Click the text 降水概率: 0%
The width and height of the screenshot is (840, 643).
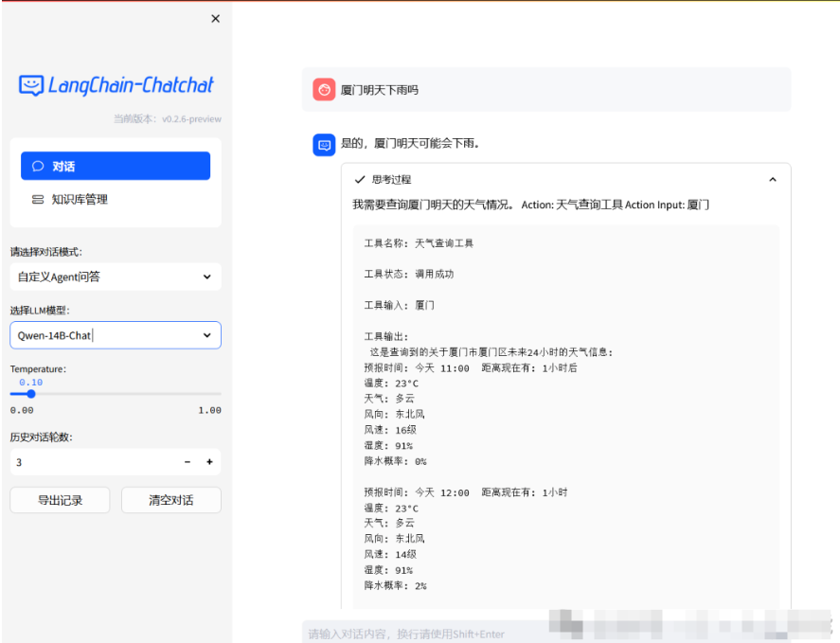click(395, 461)
